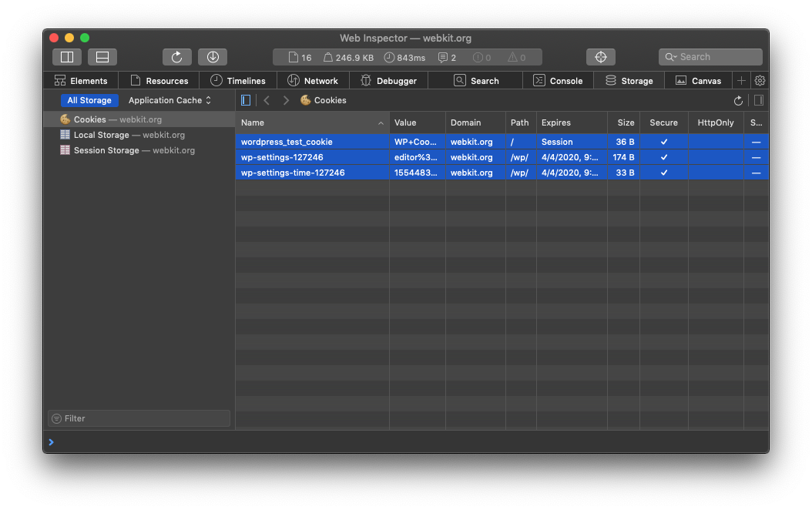Click the resource count 16 indicator
The image size is (812, 510).
tap(300, 58)
